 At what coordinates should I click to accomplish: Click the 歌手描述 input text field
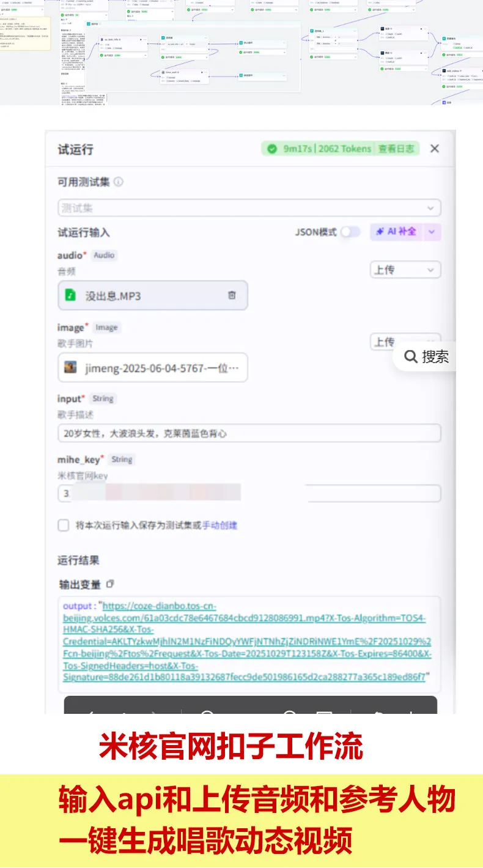(249, 433)
